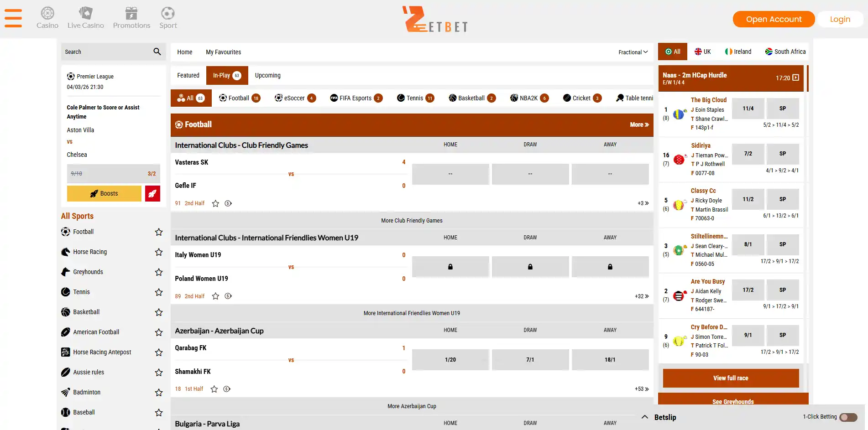This screenshot has width=868, height=430.
Task: Click the Open Account button
Action: [774, 19]
